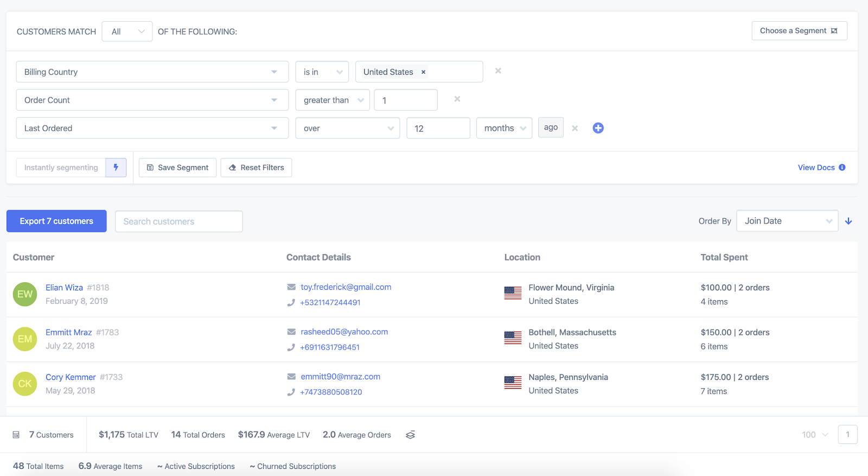The height and width of the screenshot is (476, 868).
Task: Remove the Billing Country filter row
Action: tap(498, 71)
